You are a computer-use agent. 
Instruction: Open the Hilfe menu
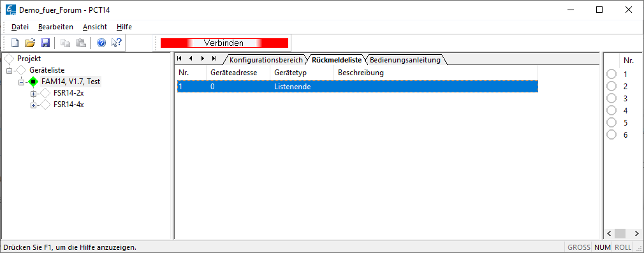pos(124,27)
